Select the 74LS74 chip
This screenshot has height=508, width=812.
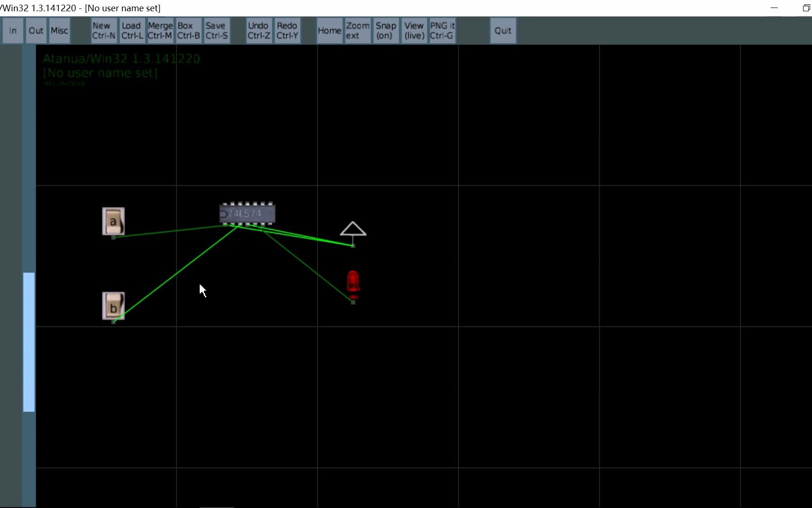(x=247, y=214)
